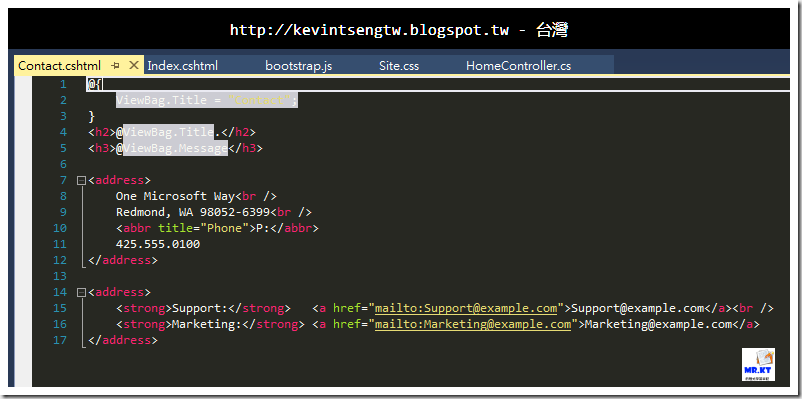Collapse the address block at line 14

point(81,292)
